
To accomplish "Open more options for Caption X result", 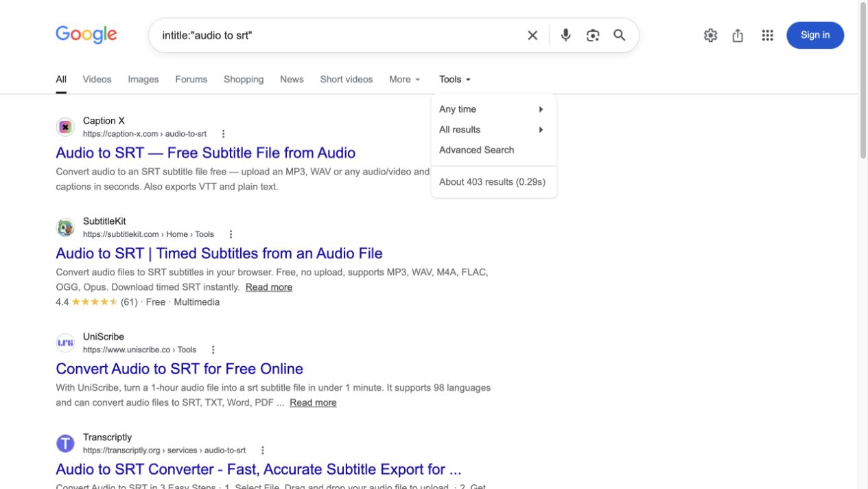I will pos(223,134).
